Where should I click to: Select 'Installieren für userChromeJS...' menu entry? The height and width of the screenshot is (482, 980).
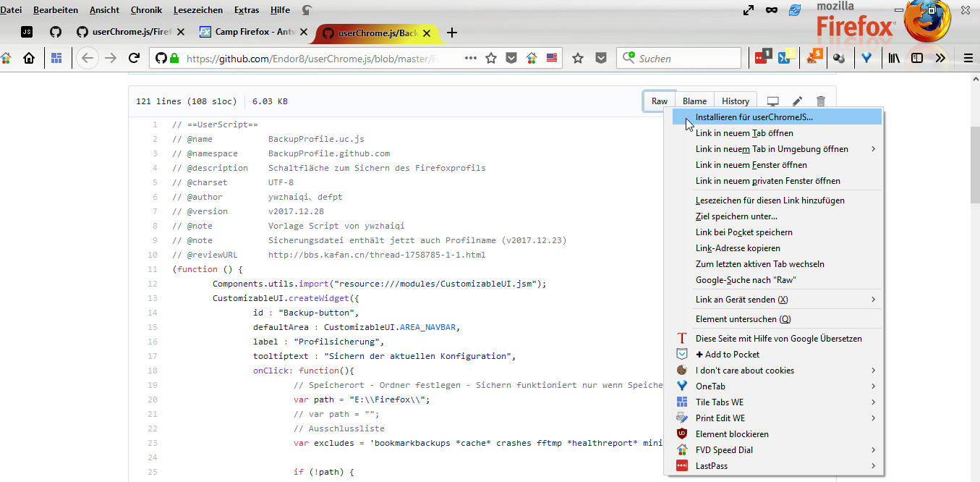click(x=754, y=117)
